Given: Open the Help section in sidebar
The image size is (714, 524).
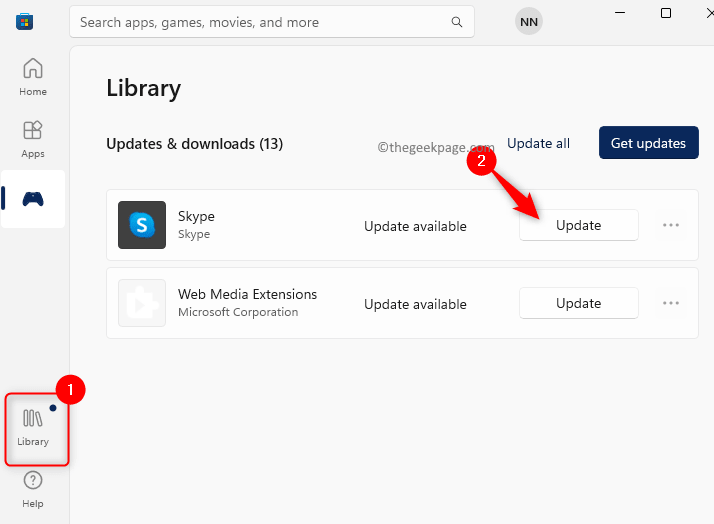Looking at the screenshot, I should pyautogui.click(x=33, y=490).
